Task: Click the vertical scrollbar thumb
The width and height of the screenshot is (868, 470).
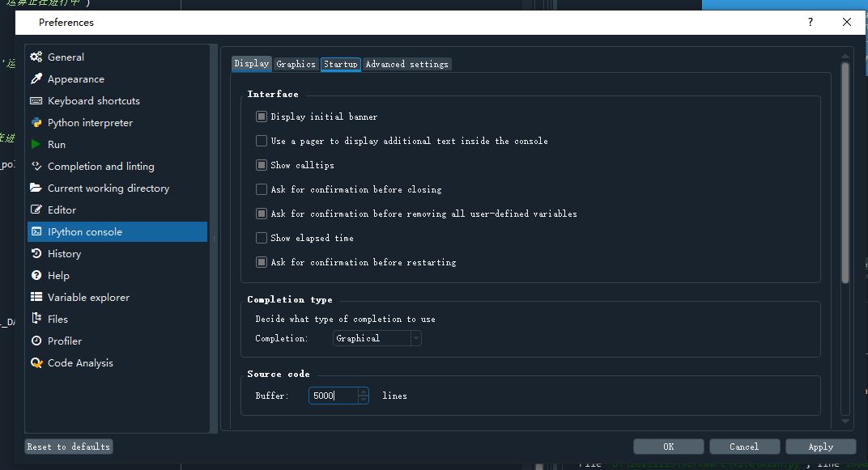Action: point(845,172)
